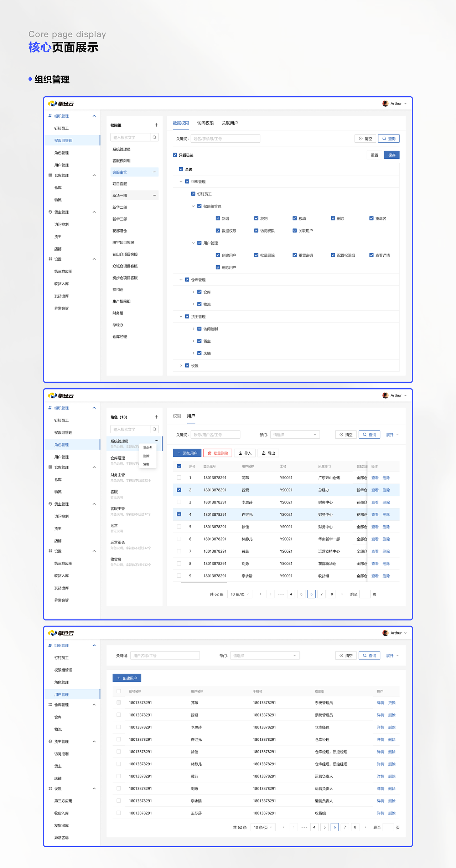Uncheck the 重命名 permission checkbox
Viewport: 456px width, 868px height.
pos(371,218)
